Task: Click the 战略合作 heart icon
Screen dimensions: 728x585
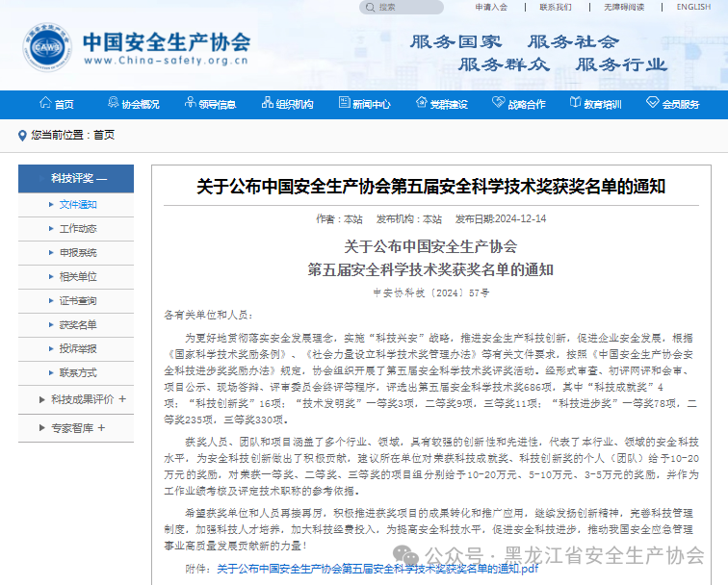Action: (498, 104)
